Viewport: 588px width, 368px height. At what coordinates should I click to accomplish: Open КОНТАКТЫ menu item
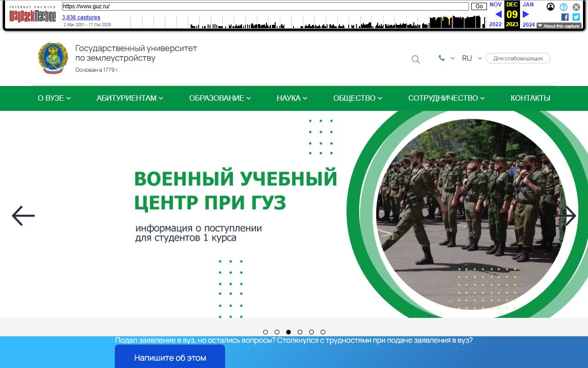click(x=531, y=98)
